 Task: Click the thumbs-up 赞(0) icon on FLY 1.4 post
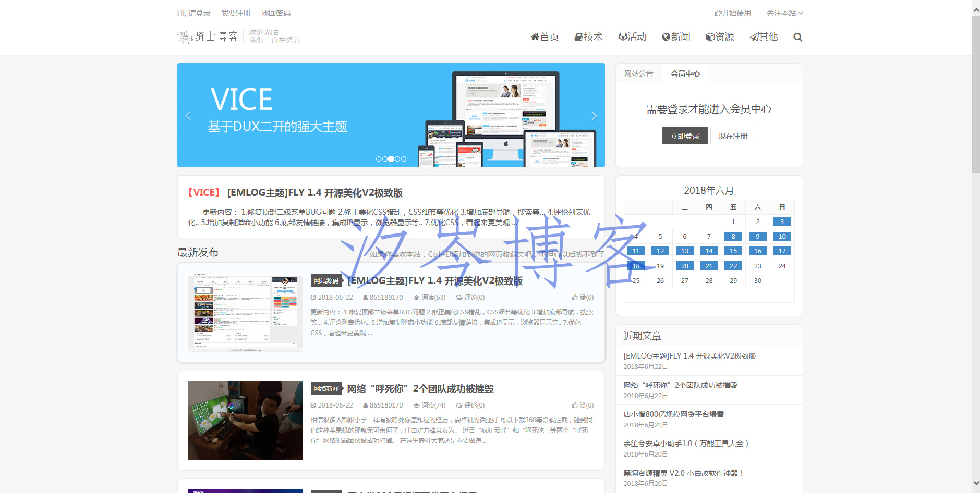[x=575, y=298]
